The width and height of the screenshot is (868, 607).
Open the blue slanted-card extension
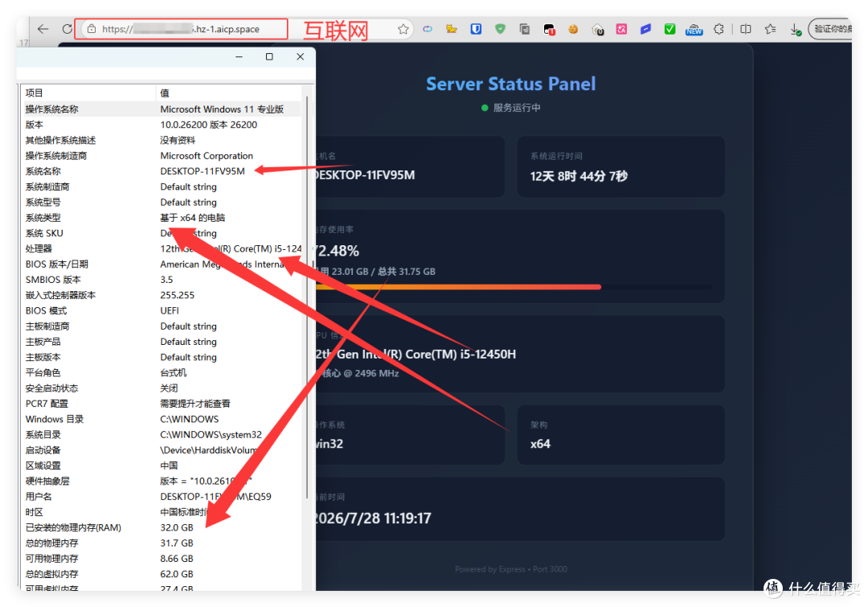pyautogui.click(x=645, y=29)
